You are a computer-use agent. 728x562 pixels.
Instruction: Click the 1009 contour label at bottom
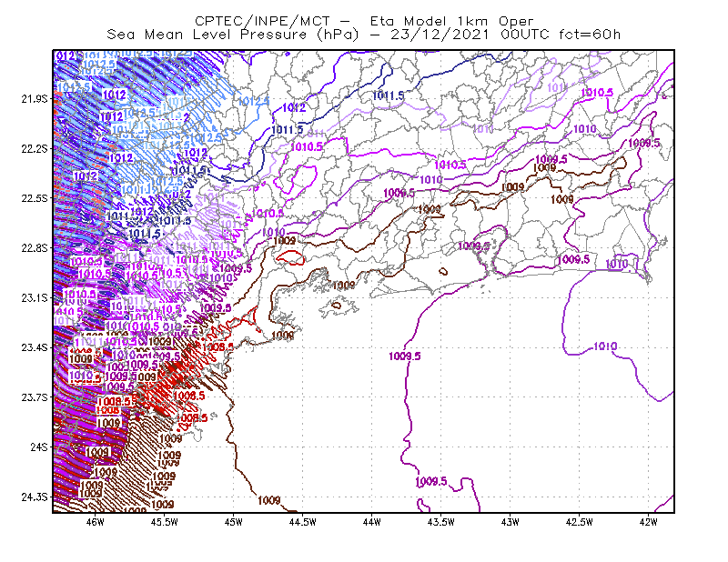pyautogui.click(x=269, y=500)
